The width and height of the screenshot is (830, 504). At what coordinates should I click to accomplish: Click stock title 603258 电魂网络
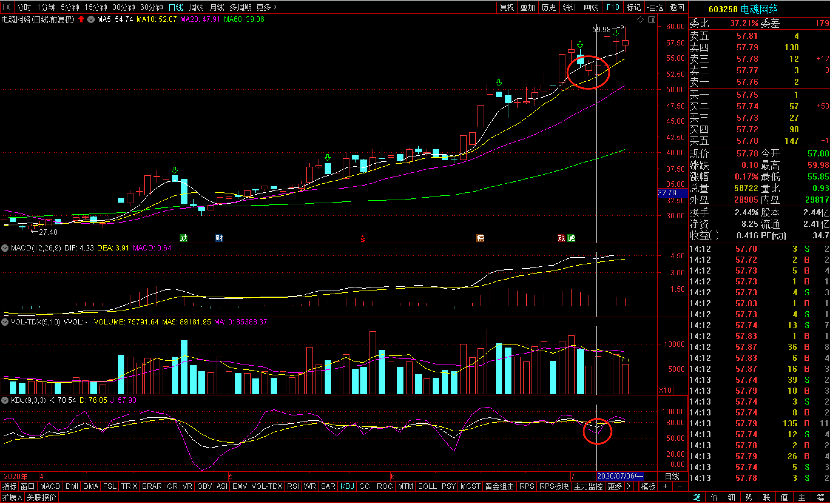[744, 9]
